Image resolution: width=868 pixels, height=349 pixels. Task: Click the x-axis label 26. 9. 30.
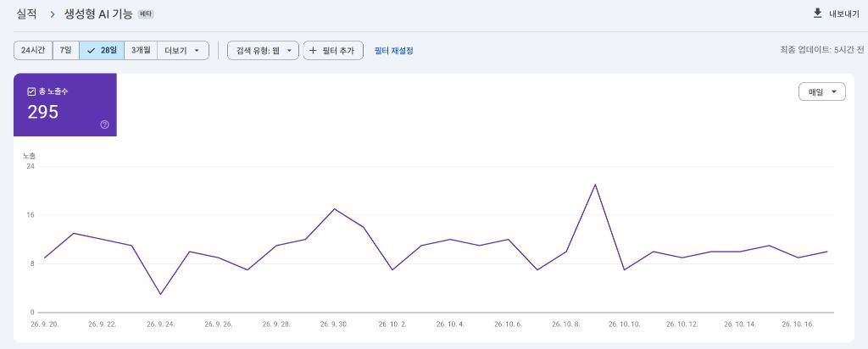point(334,324)
